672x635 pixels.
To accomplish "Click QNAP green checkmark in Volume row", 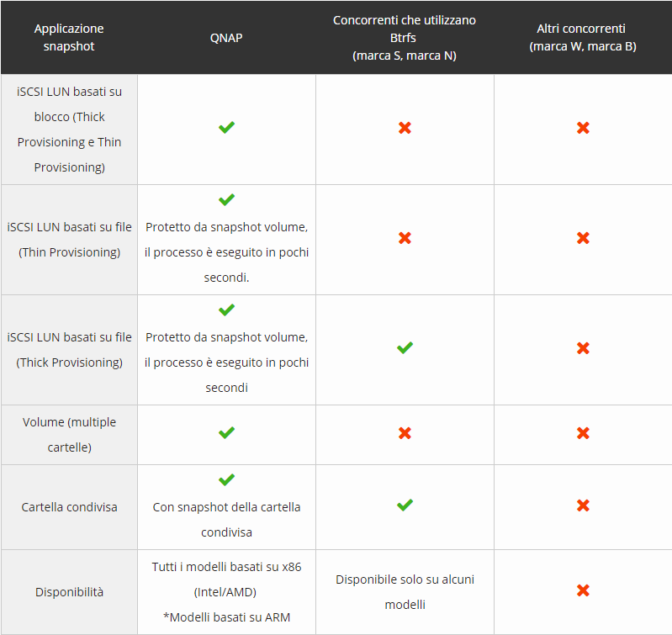I will (x=226, y=433).
